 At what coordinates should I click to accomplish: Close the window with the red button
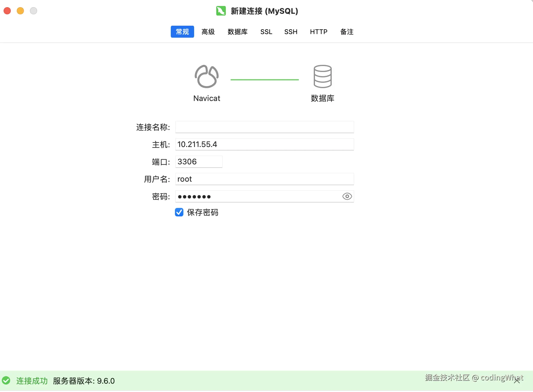pyautogui.click(x=7, y=11)
